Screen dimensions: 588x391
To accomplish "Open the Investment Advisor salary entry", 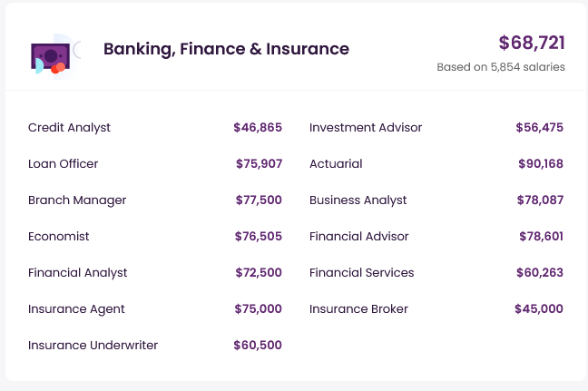I will (366, 128).
